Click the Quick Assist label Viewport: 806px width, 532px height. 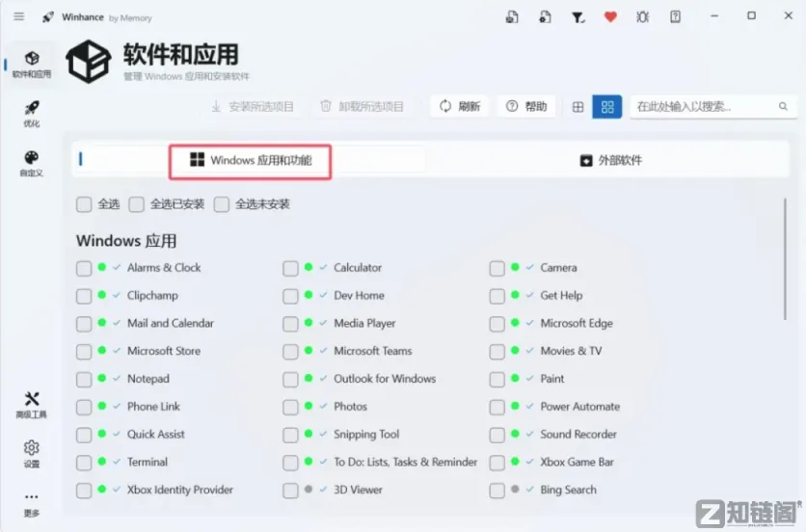click(156, 434)
